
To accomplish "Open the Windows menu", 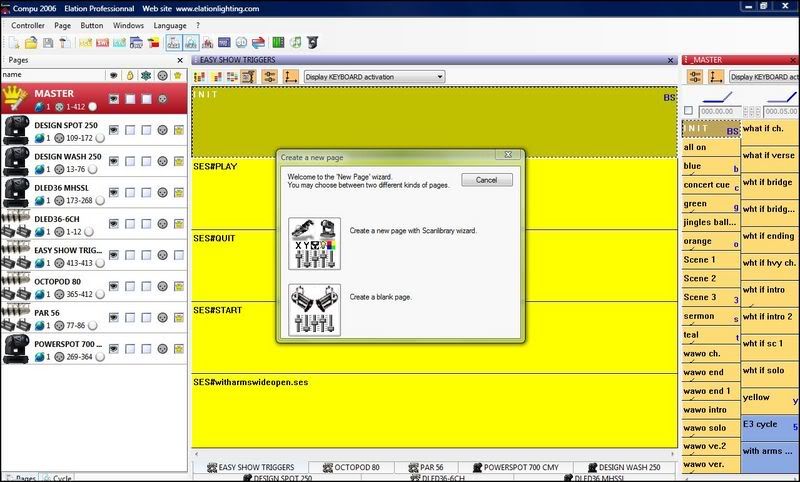I will pos(128,26).
